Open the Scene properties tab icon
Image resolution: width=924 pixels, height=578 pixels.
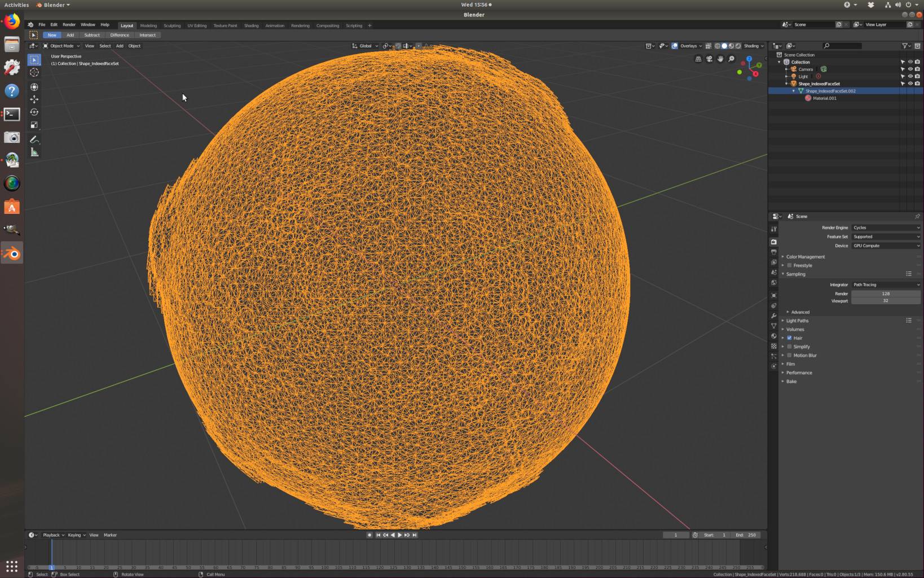(774, 273)
